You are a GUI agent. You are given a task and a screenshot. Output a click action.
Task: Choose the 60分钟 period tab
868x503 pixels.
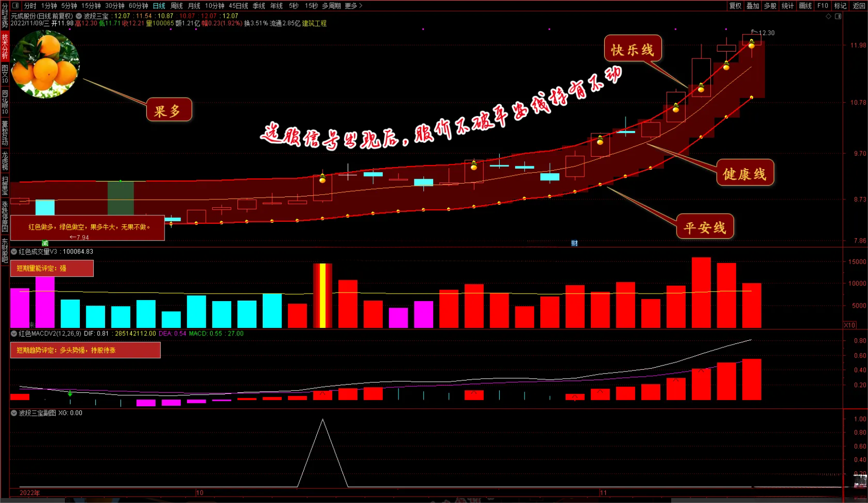138,5
